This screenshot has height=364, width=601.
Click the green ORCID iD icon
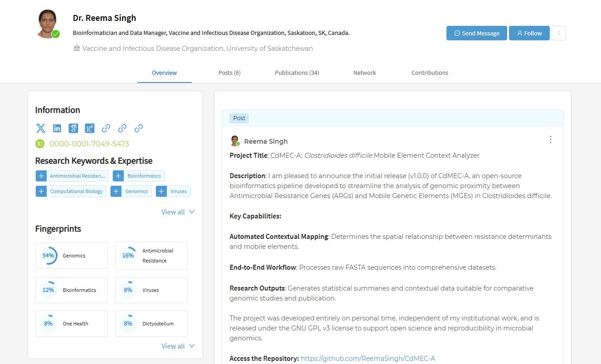click(40, 144)
